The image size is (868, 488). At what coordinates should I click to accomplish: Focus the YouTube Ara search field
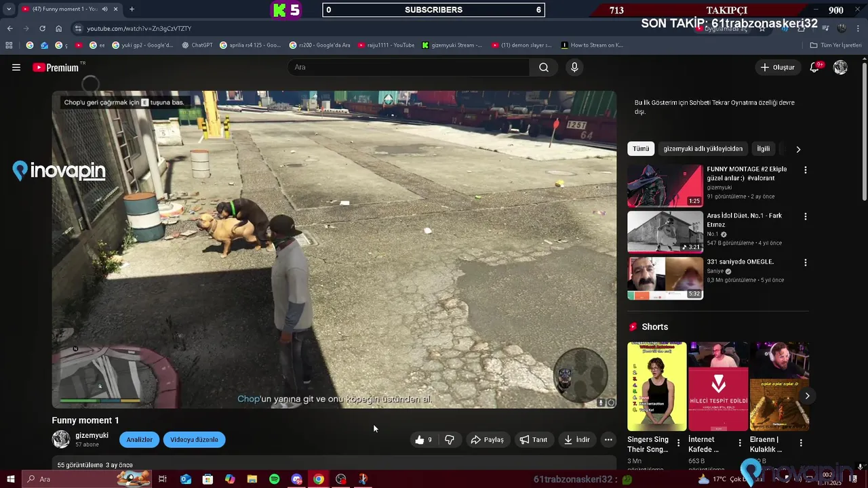pyautogui.click(x=409, y=67)
